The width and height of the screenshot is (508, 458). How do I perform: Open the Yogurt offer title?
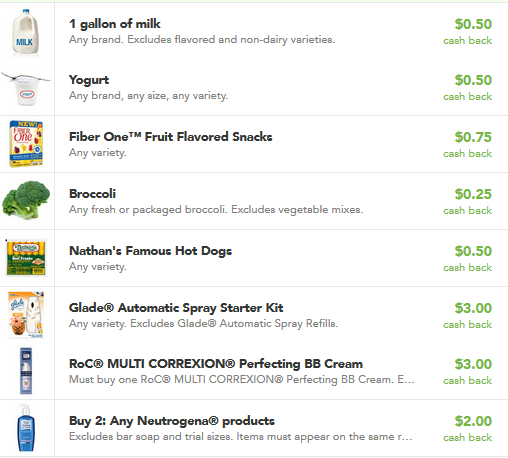point(89,80)
